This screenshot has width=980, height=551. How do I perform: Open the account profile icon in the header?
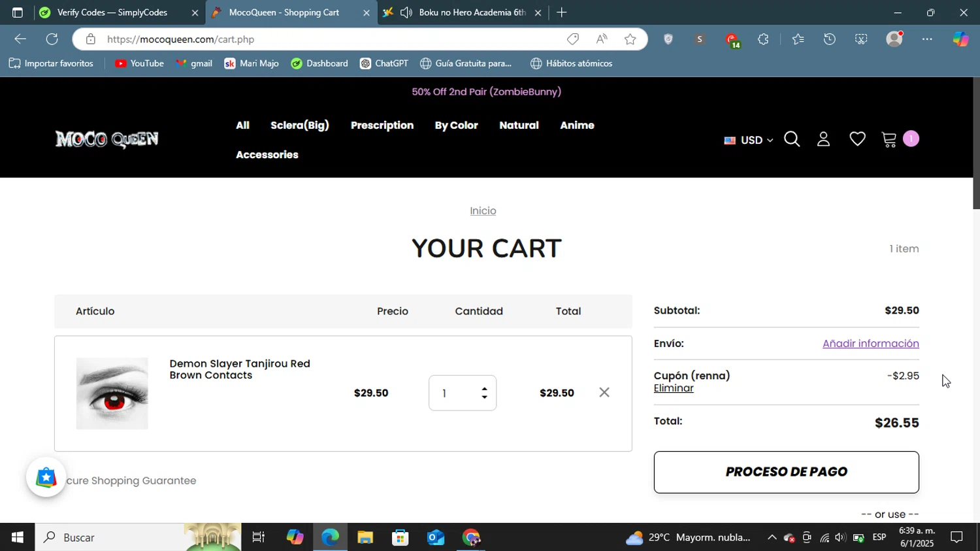[824, 139]
